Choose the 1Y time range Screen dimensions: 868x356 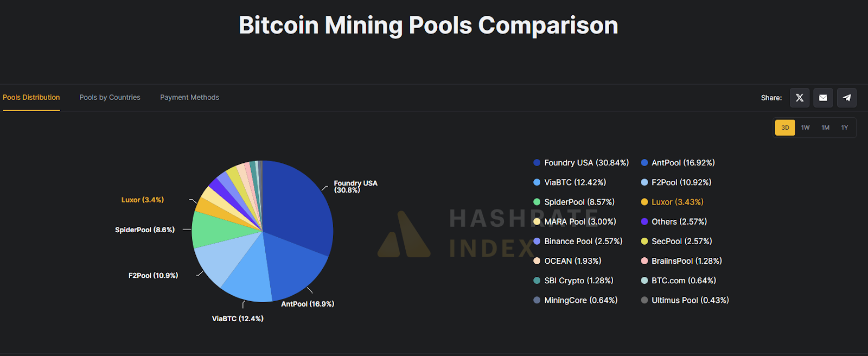(x=845, y=128)
